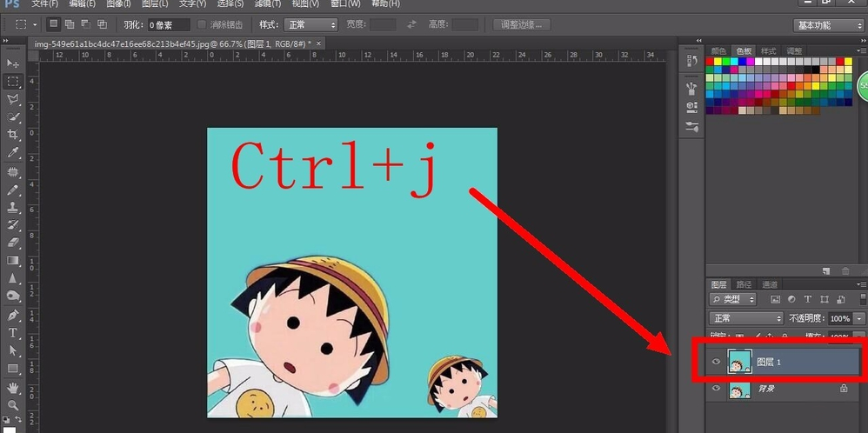Select the Hand tool
This screenshot has height=433, width=868.
click(13, 388)
